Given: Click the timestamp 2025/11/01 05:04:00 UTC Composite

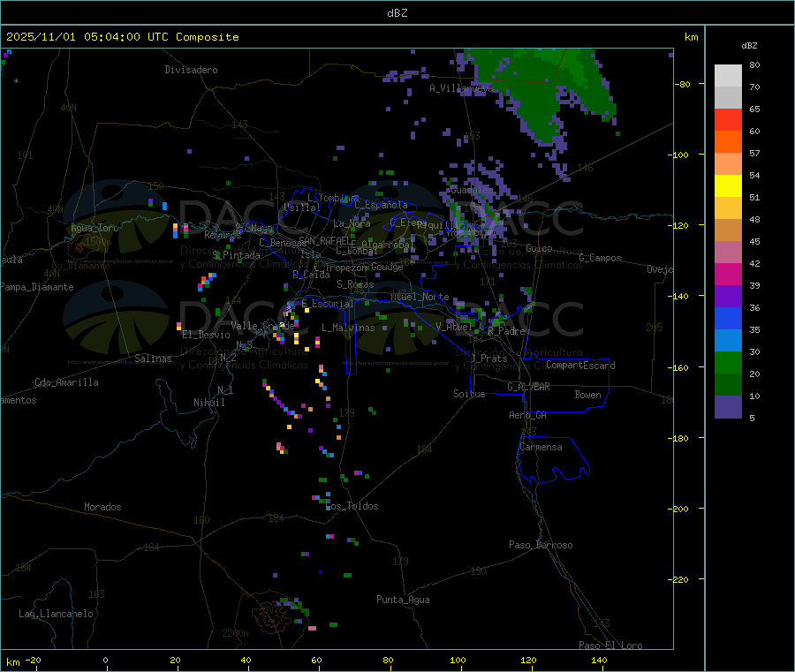Looking at the screenshot, I should click(122, 37).
